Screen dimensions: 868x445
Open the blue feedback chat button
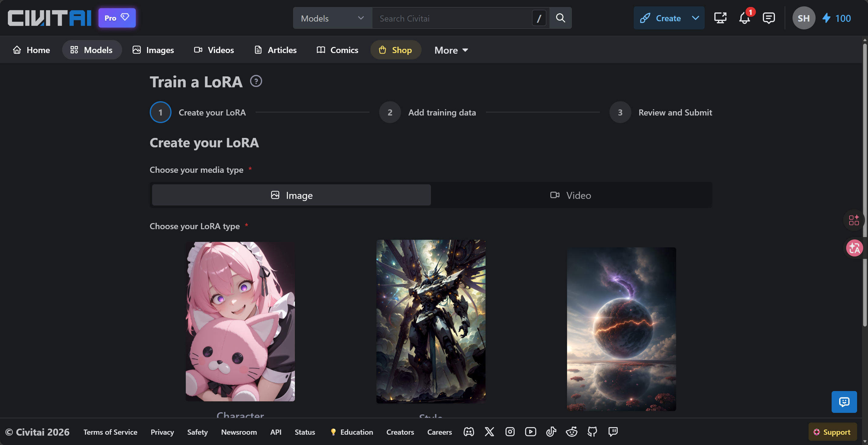pyautogui.click(x=844, y=402)
